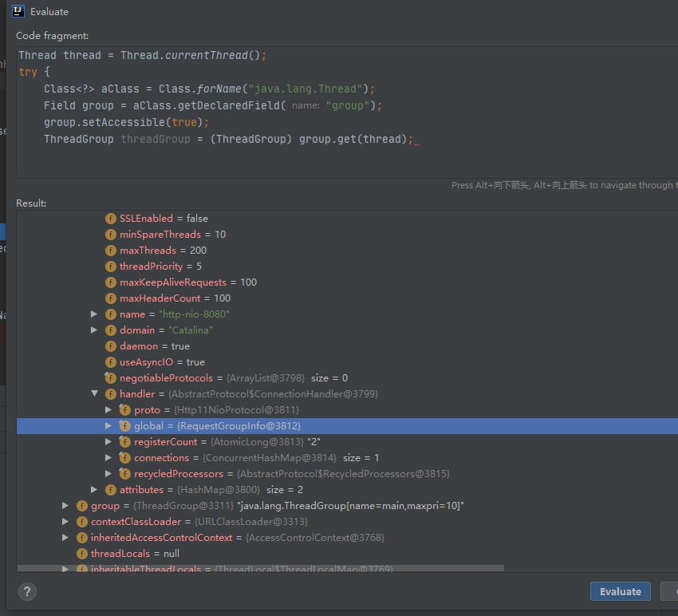Click the field icon beside proto
This screenshot has width=678, height=616.
coord(125,410)
